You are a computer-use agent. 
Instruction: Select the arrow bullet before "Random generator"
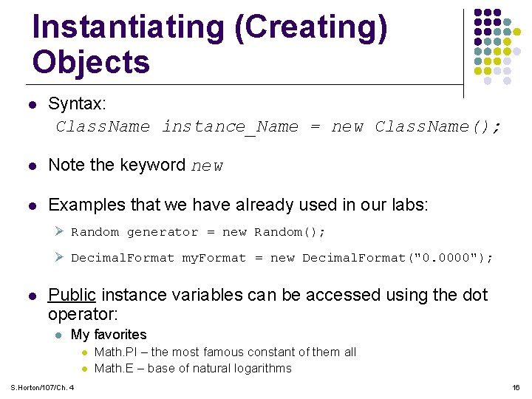point(60,232)
